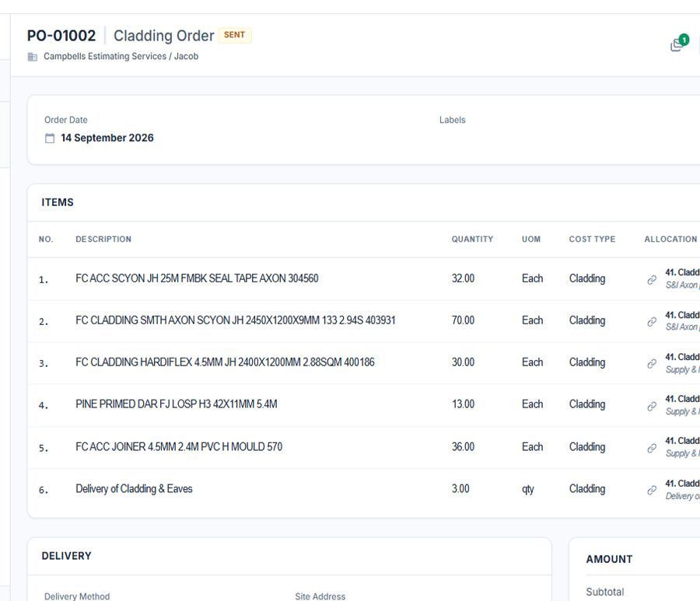
Task: Select order number PO-01002
Action: [x=61, y=36]
